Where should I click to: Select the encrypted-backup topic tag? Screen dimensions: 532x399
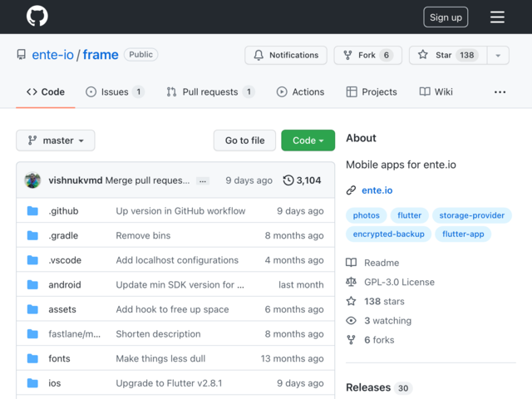pos(388,234)
